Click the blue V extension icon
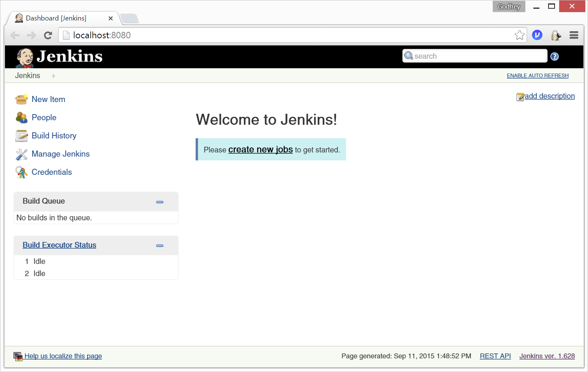Image resolution: width=588 pixels, height=372 pixels. click(x=537, y=35)
